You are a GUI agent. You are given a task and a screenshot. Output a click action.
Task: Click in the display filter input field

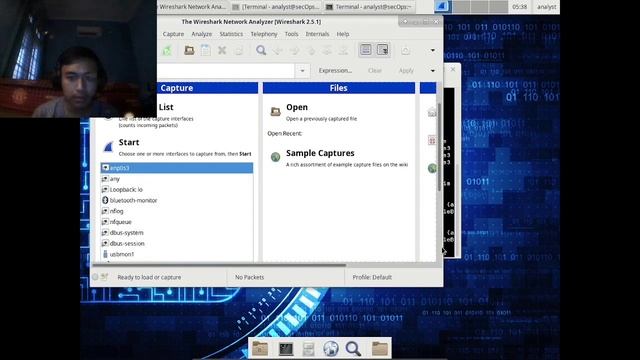coord(226,71)
